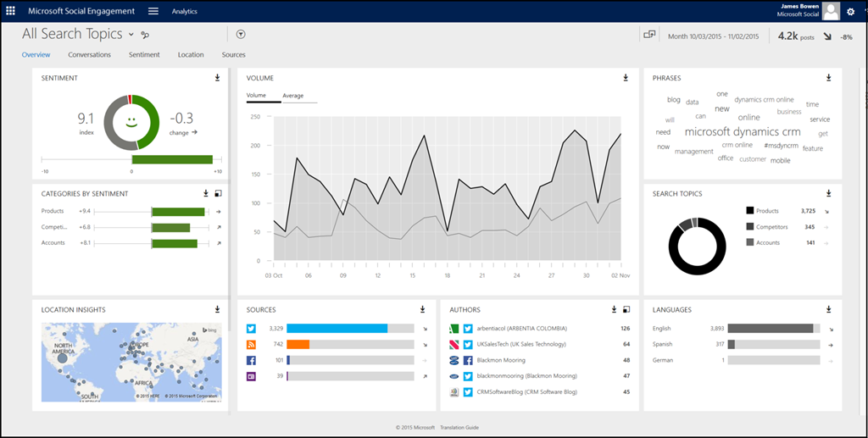This screenshot has height=438, width=868.
Task: Switch to the Conversations tab
Action: [90, 55]
